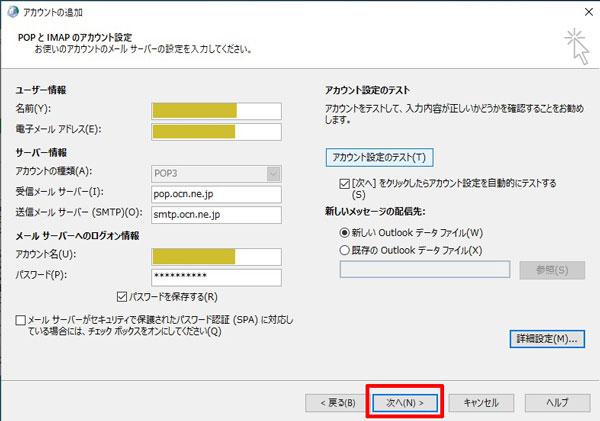Click the 受信メール サーバー pop.ocn.ne.jp field
The width and height of the screenshot is (600, 421).
[217, 194]
